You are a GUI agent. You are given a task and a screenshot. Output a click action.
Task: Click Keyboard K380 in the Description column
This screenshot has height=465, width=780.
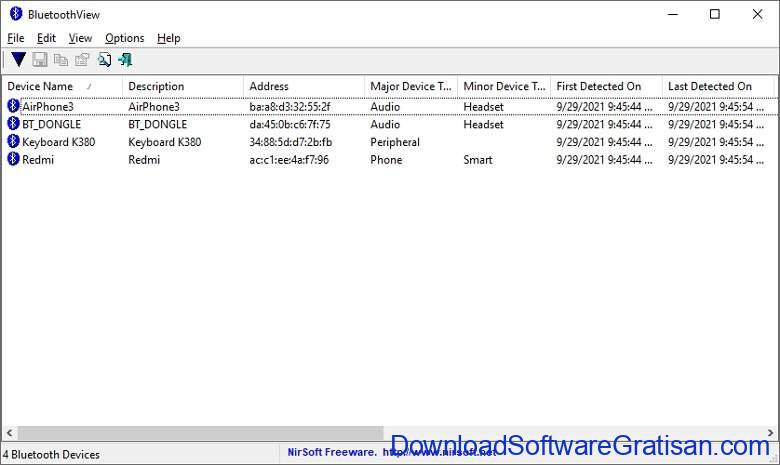(x=165, y=142)
